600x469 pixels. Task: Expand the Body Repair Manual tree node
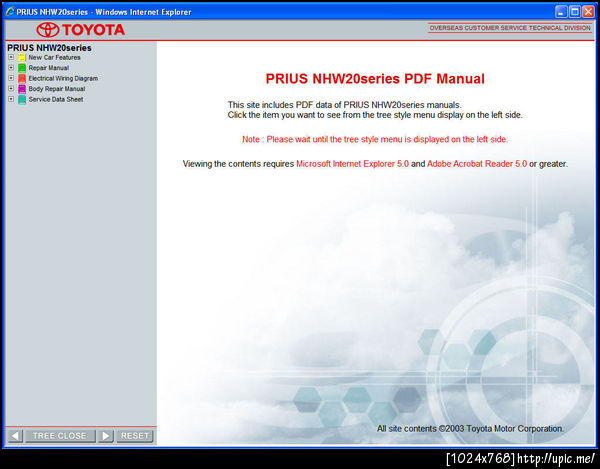pyautogui.click(x=11, y=88)
